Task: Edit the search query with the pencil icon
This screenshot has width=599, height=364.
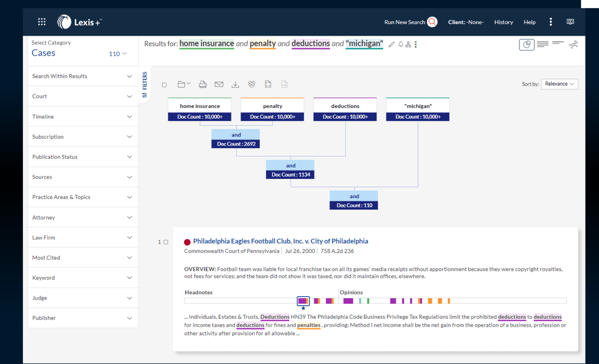Action: tap(391, 44)
